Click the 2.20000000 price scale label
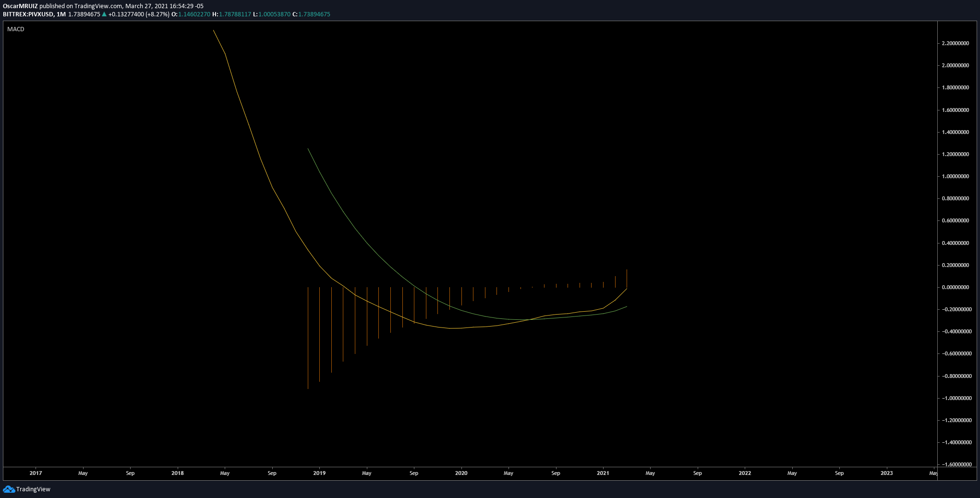The image size is (980, 498). click(x=955, y=43)
